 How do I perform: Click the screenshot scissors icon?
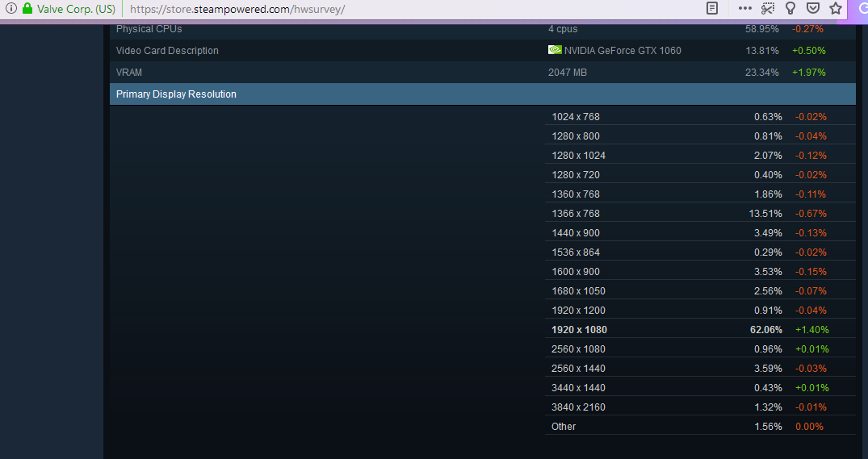click(x=768, y=8)
